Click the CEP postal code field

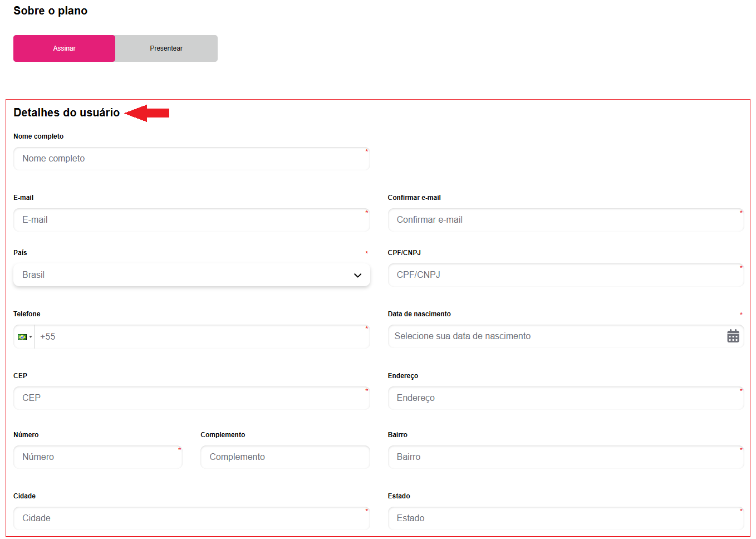pos(191,398)
